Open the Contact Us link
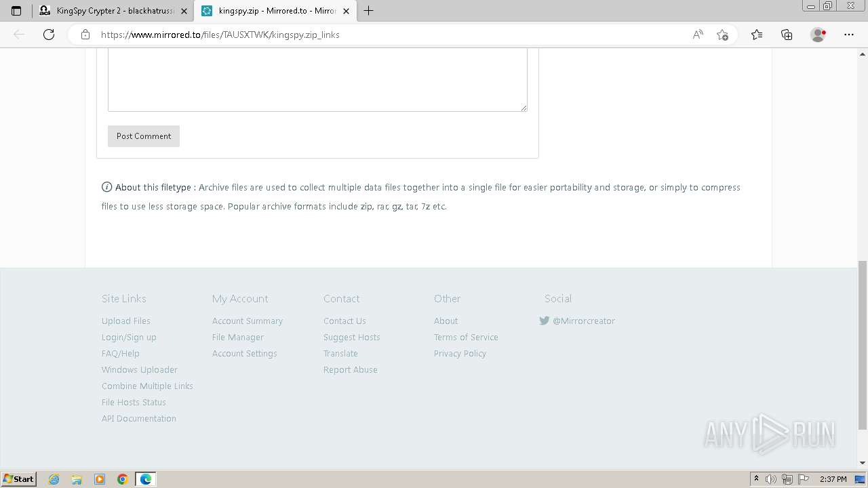 pyautogui.click(x=344, y=321)
